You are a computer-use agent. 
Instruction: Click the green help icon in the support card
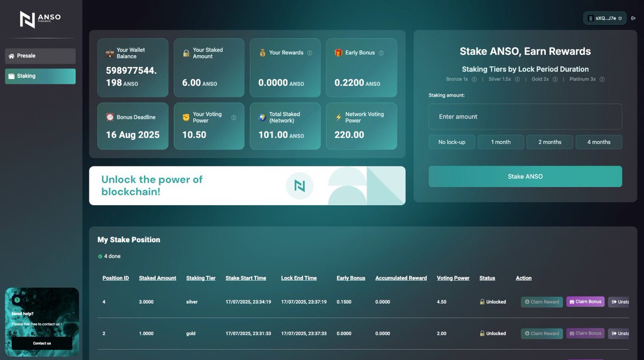coord(17,300)
